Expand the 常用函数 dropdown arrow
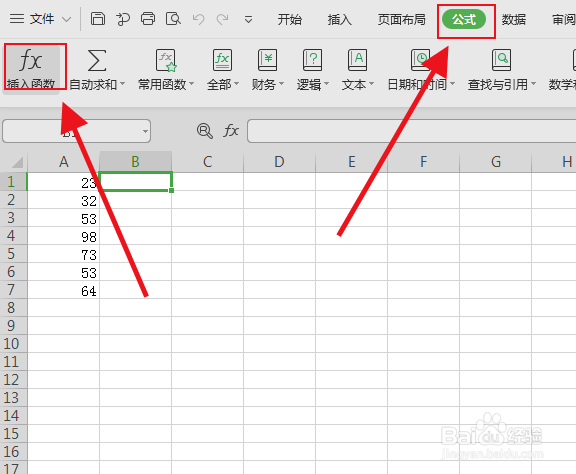Image resolution: width=576 pixels, height=474 pixels. 192,84
